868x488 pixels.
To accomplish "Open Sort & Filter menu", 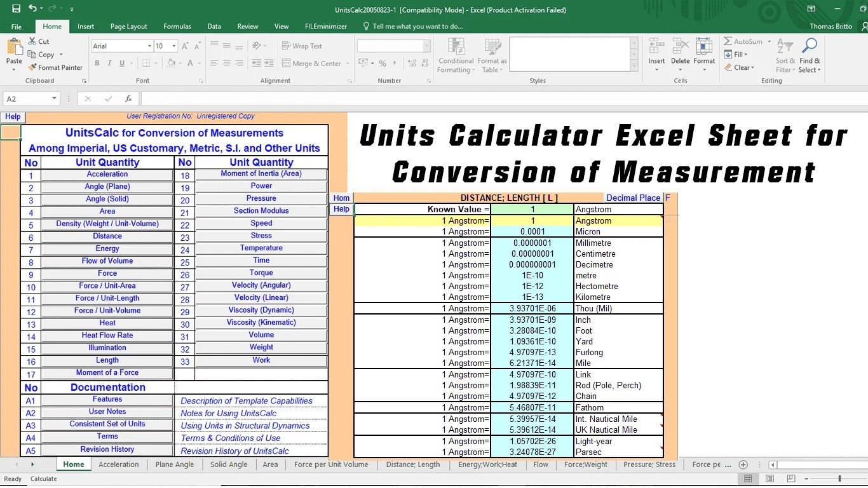I will tap(785, 56).
